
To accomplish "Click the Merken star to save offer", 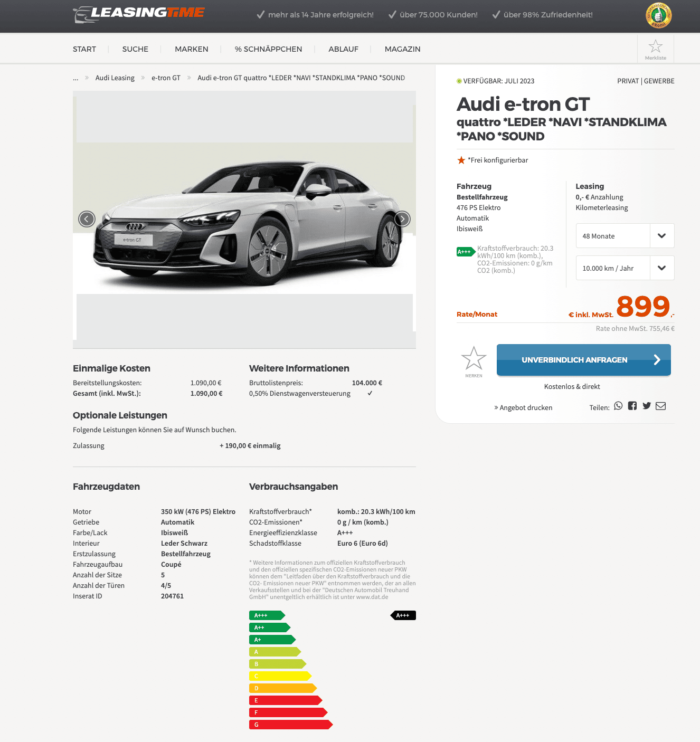I will click(x=474, y=362).
